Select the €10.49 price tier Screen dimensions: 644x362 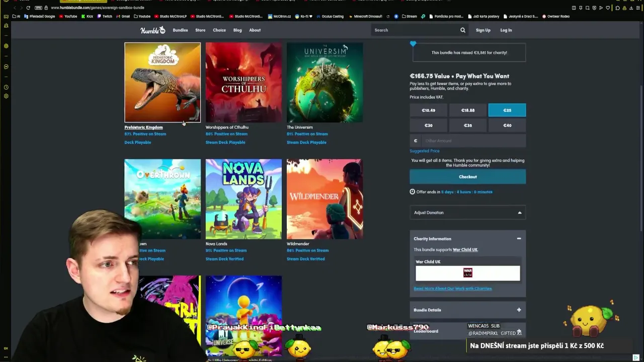(428, 110)
